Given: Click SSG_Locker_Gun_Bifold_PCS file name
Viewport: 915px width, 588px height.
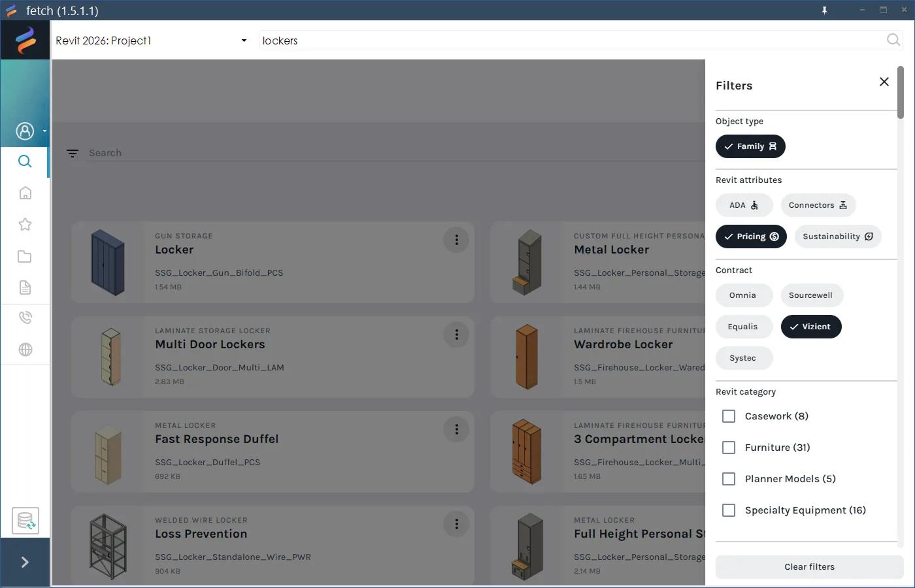Looking at the screenshot, I should pos(219,273).
